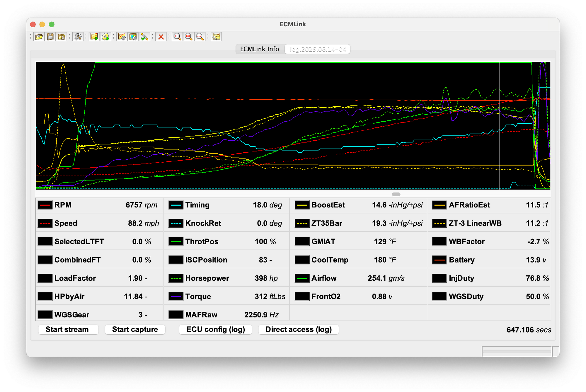Click the Horsepower dashed green swatch

pos(176,278)
